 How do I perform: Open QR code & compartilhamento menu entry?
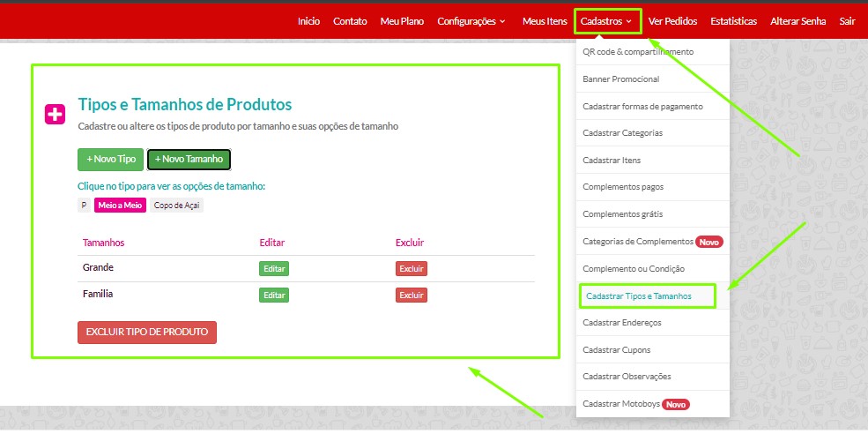pos(638,52)
